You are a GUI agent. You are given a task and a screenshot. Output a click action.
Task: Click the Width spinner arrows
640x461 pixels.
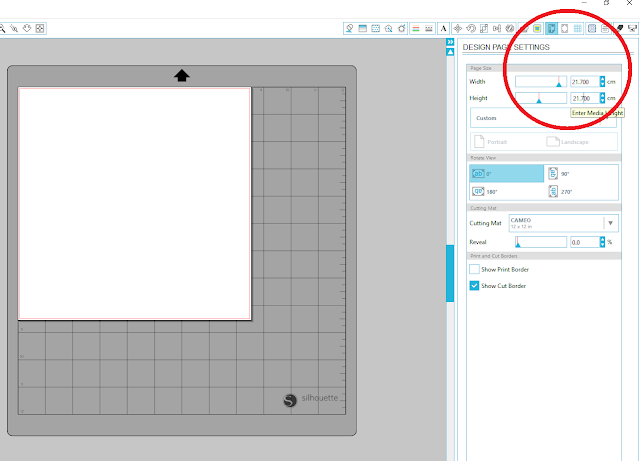[602, 82]
